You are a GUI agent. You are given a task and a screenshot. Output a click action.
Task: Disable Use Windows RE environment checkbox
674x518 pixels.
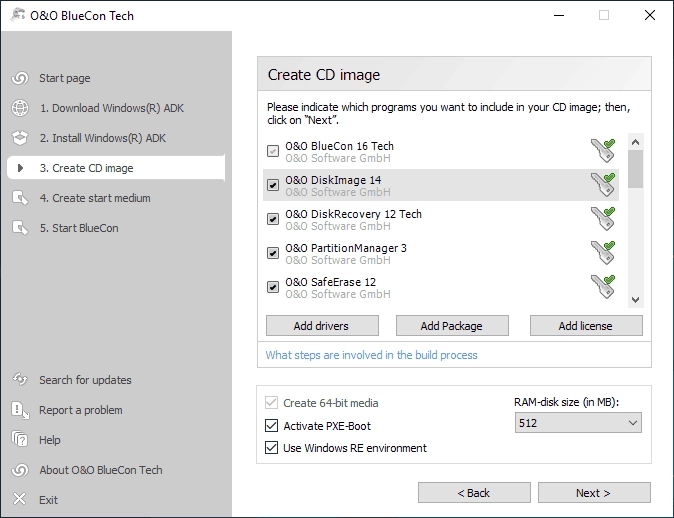click(271, 448)
